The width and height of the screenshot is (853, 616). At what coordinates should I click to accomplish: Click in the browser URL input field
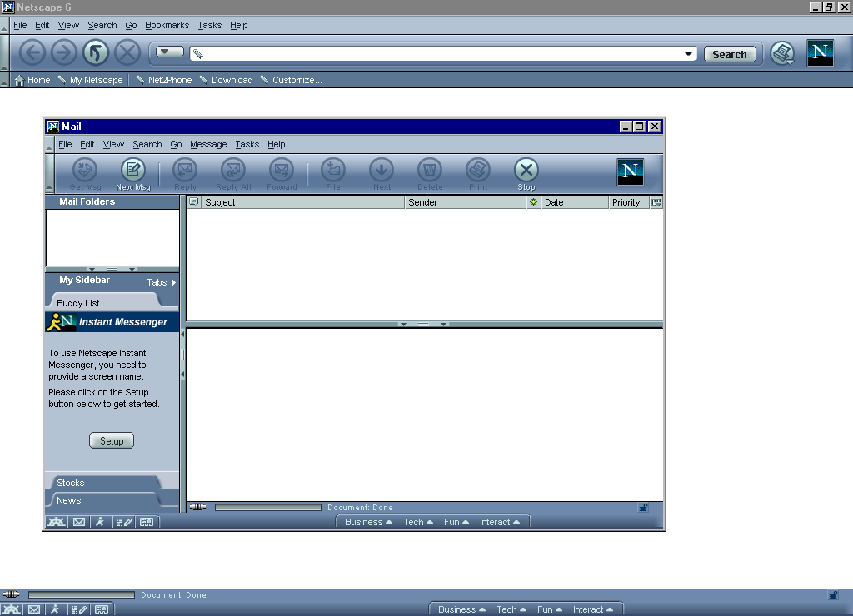[442, 54]
